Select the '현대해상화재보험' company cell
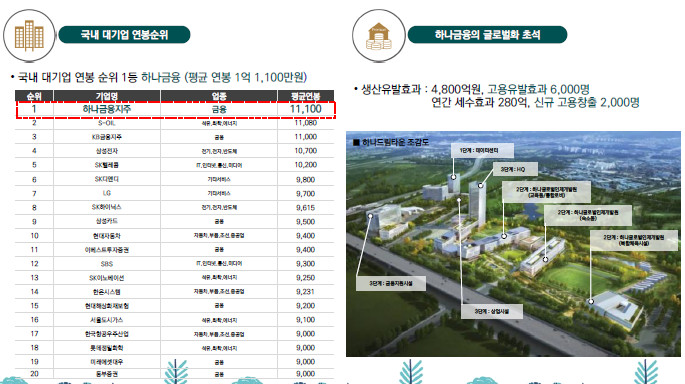 click(107, 306)
